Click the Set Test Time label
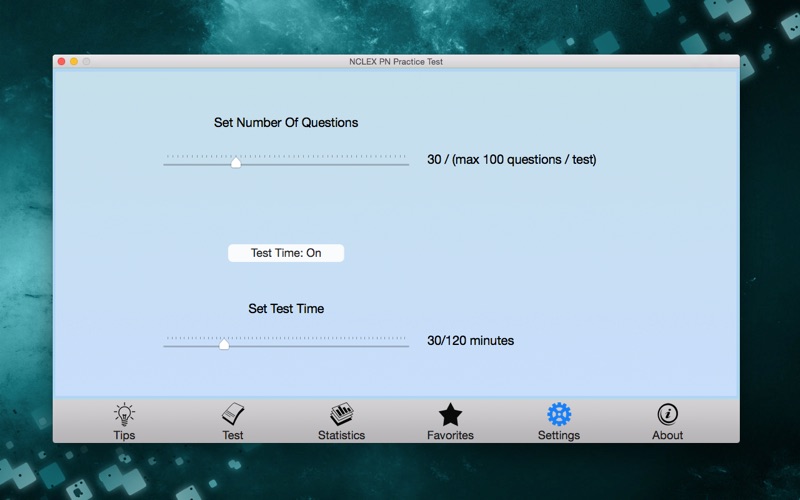Image resolution: width=800 pixels, height=500 pixels. (x=286, y=309)
